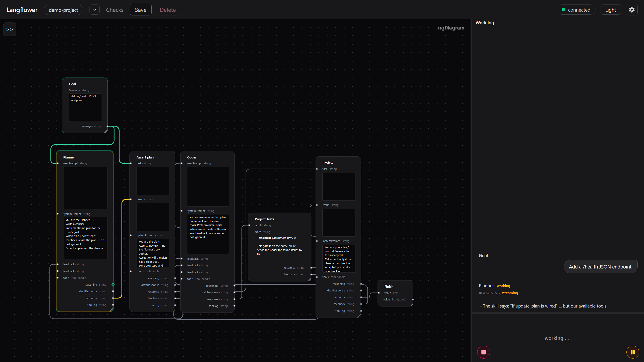Stop the running workflow with the square button

coord(483,352)
